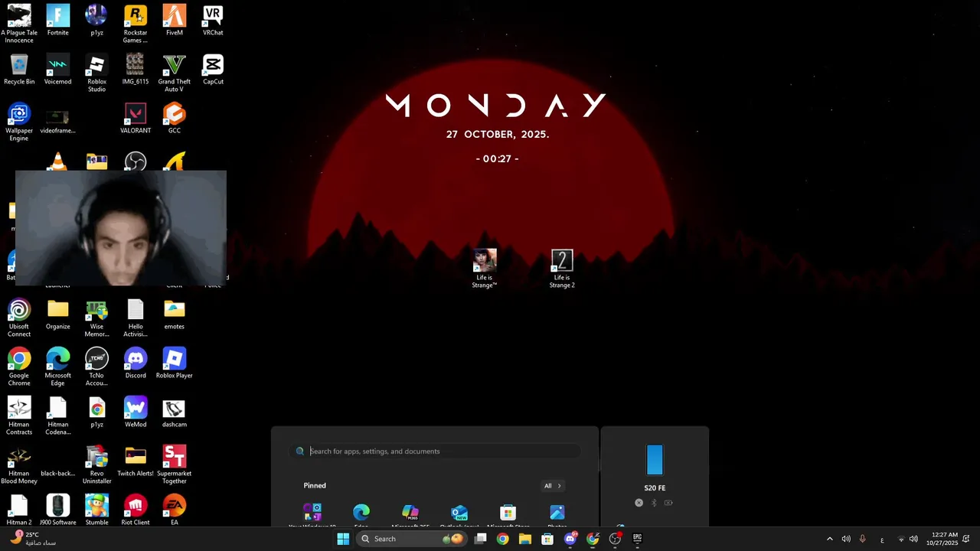Open Microsoft Edge desktop shortcut
Screen dimensions: 980x551
[x=58, y=367]
